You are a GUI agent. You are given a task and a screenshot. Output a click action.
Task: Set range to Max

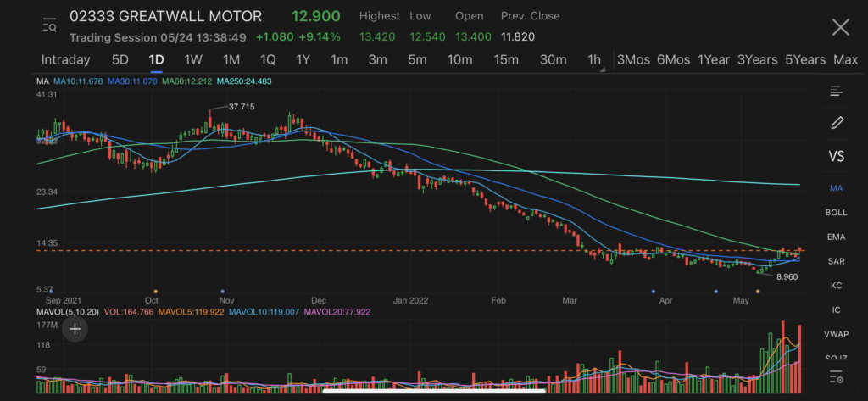tap(845, 60)
